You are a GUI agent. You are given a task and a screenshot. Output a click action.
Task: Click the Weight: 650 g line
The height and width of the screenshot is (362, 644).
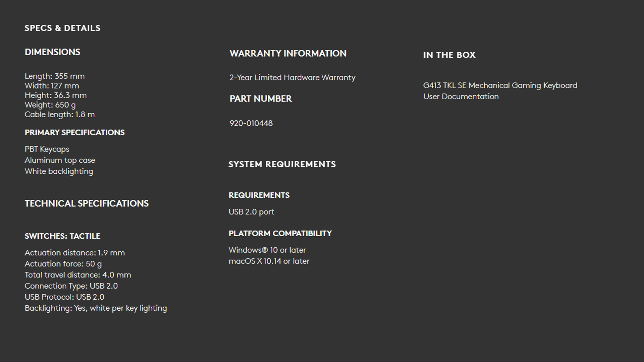50,105
